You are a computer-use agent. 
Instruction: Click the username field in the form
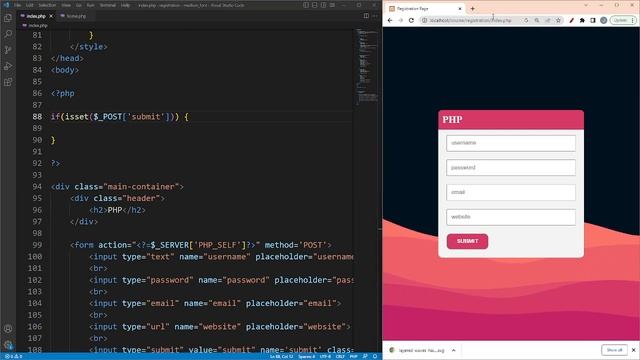point(511,143)
